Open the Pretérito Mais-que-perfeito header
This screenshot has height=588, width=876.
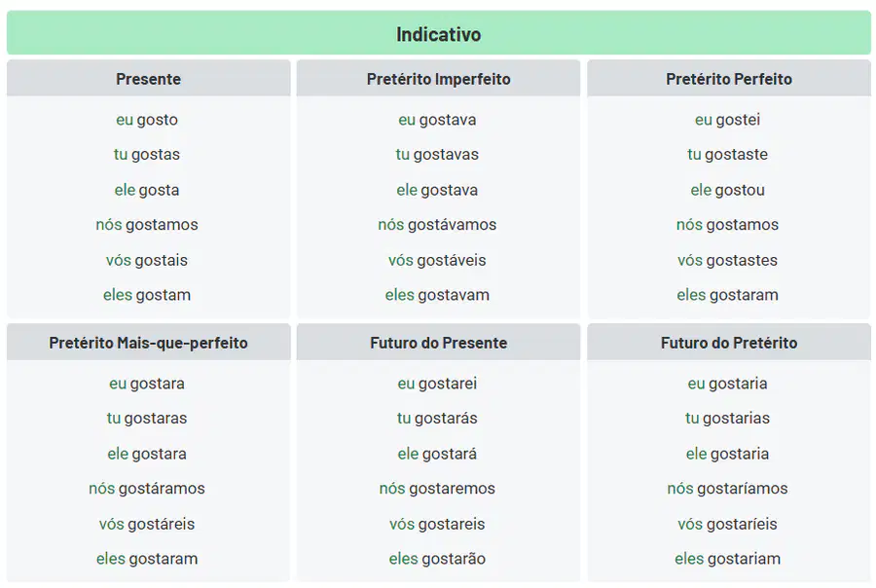[x=149, y=343]
